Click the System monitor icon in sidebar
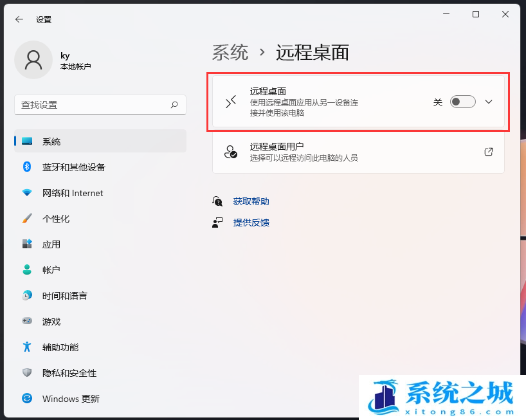Screen dimensions: 526x420 27,141
